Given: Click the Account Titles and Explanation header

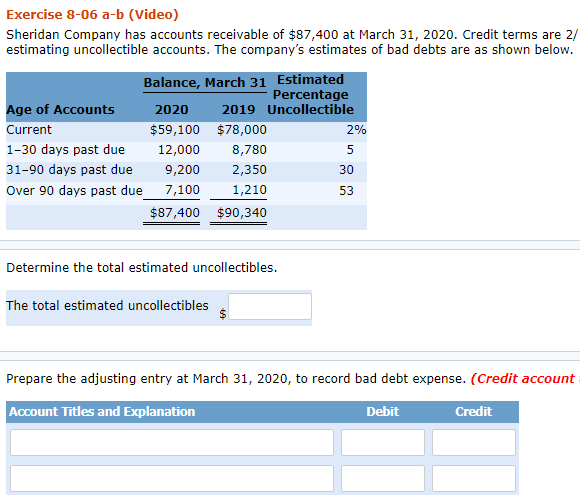Looking at the screenshot, I should 102,412.
